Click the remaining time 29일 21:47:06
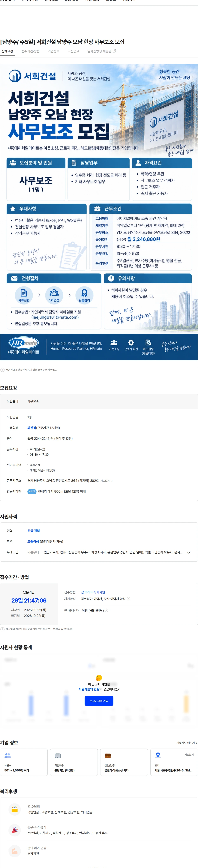Viewport: 198px width, 868px height. click(29, 600)
